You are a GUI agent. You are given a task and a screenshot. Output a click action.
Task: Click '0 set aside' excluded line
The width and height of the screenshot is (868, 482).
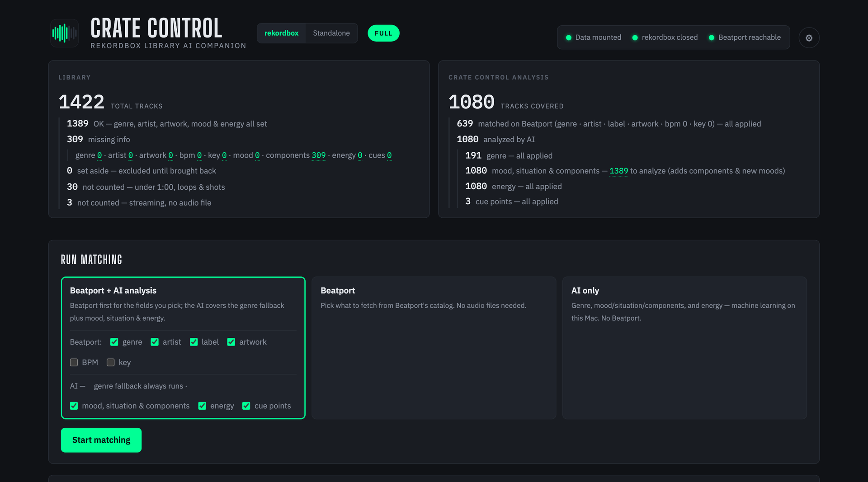(141, 171)
